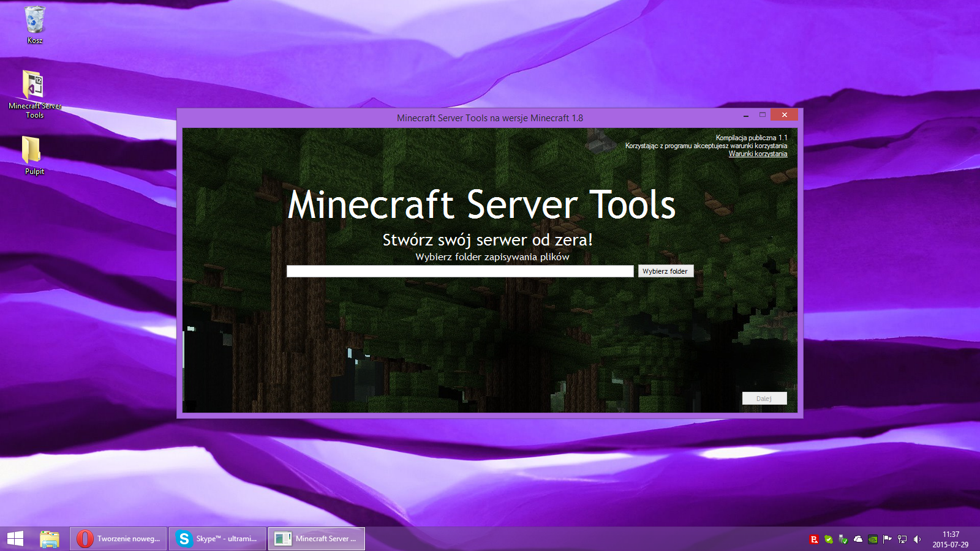Screen dimensions: 980x551
Task: Close the Minecraft Server Tools window
Action: pos(784,115)
